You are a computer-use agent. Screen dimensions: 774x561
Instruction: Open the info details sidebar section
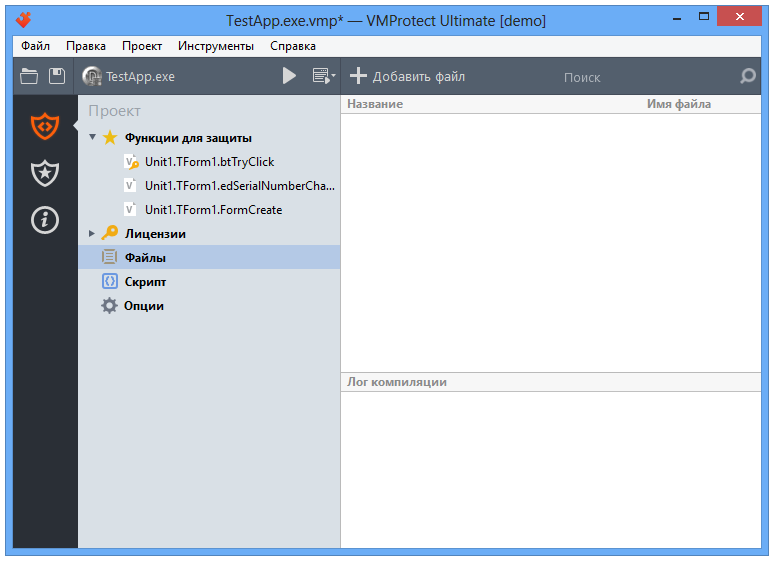pyautogui.click(x=45, y=220)
